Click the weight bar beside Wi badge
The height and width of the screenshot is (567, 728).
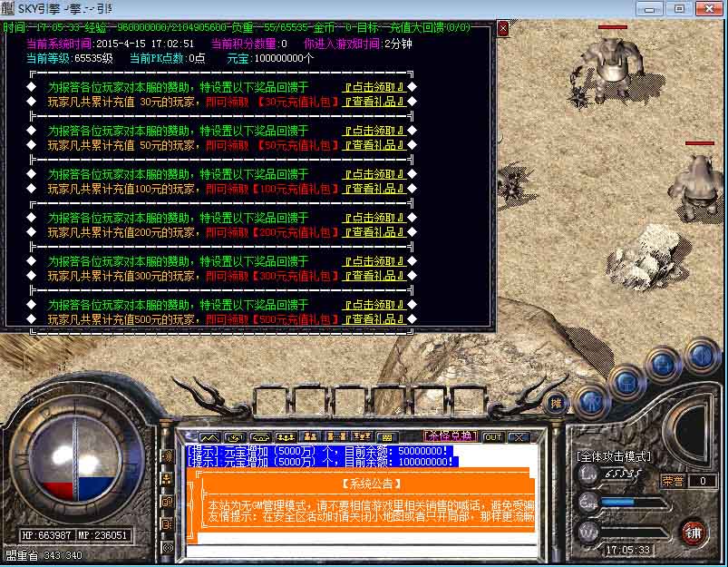(x=634, y=532)
